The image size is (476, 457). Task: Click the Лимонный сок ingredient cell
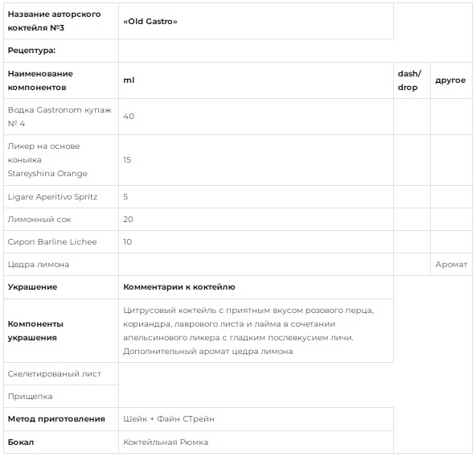[61, 220]
